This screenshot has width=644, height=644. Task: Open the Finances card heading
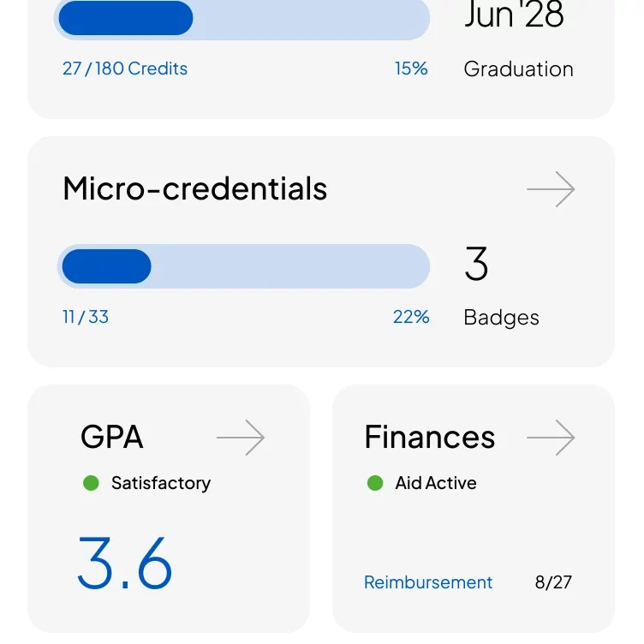coord(430,437)
